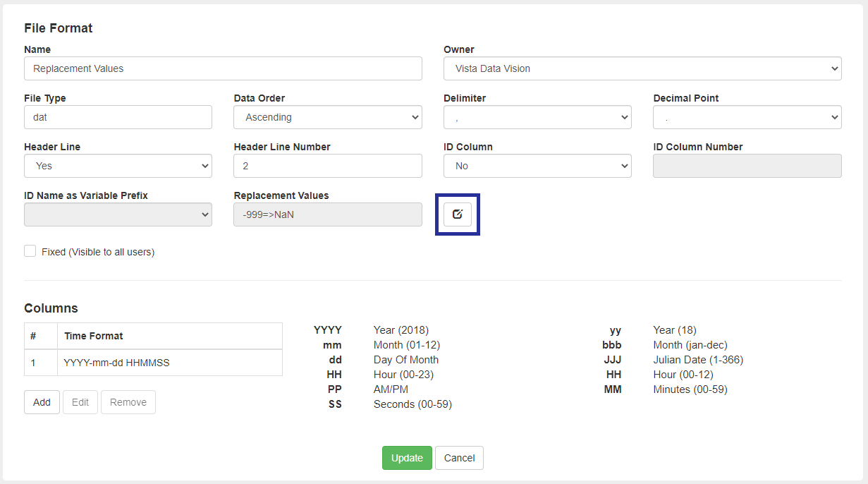Click the JJJ format code
Viewport: 868px width, 484px height.
(613, 360)
